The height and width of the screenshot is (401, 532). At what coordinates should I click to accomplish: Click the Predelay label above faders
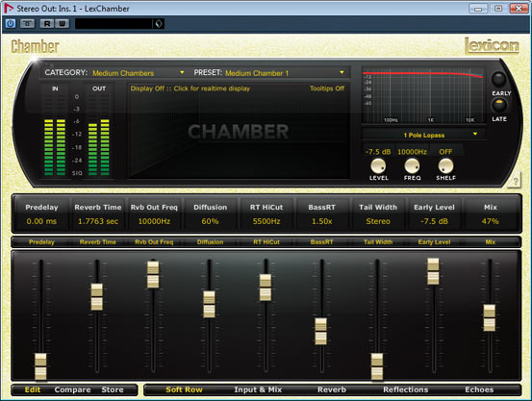(41, 242)
